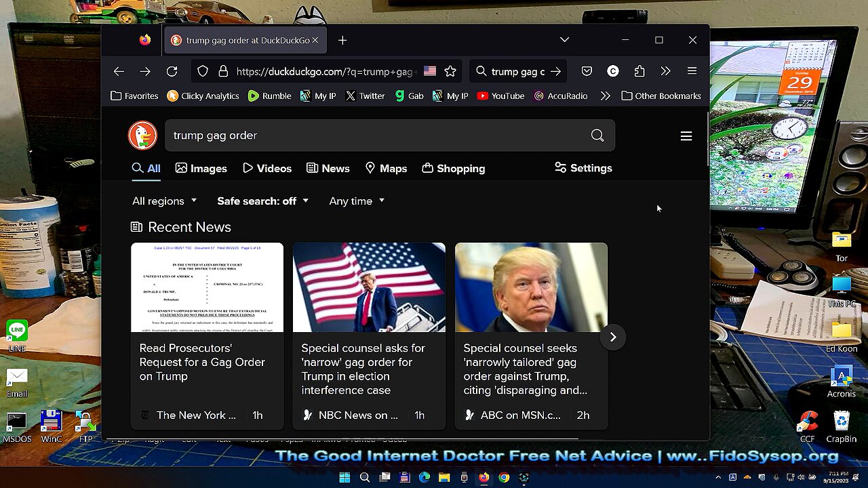Click taskbar Search icon

coord(365,477)
